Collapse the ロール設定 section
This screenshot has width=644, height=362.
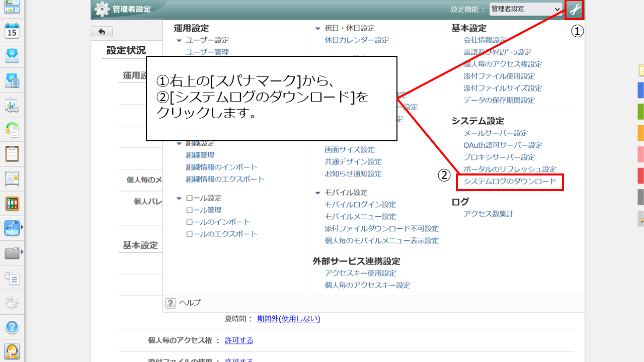pos(179,198)
